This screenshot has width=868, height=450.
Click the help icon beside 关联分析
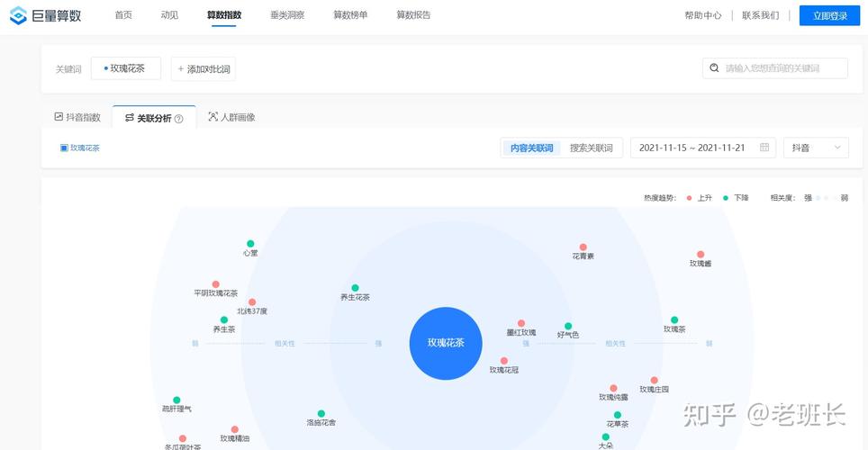point(179,119)
